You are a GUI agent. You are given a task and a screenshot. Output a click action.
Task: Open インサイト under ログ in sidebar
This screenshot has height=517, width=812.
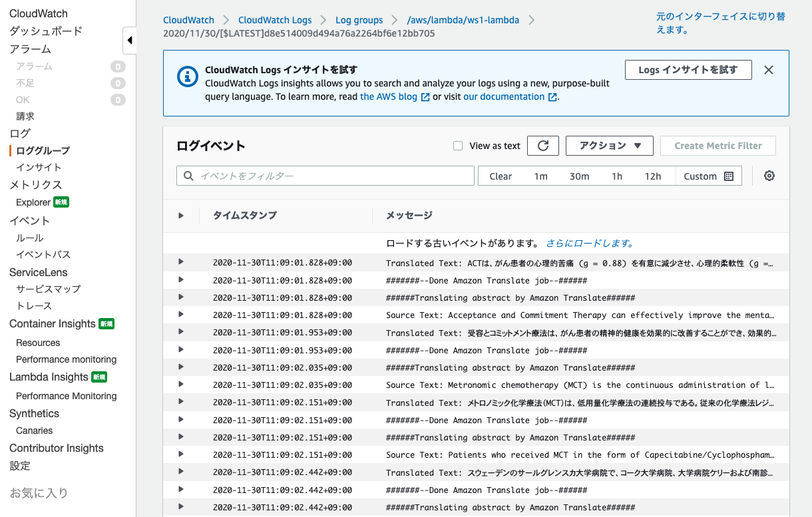click(39, 168)
